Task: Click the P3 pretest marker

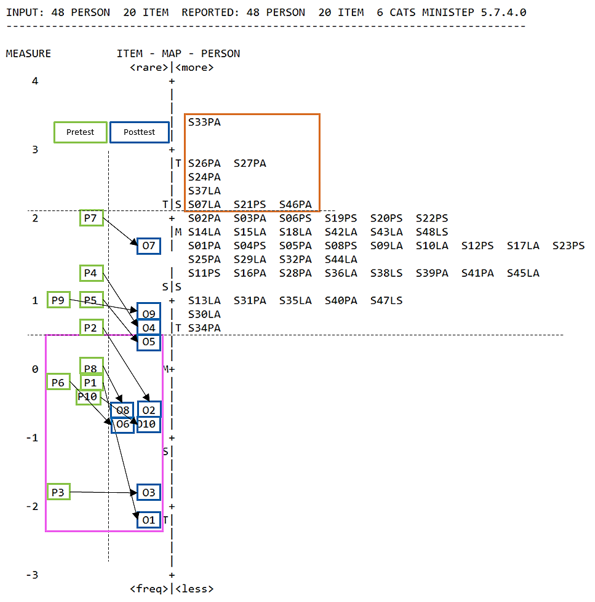Action: click(x=59, y=492)
